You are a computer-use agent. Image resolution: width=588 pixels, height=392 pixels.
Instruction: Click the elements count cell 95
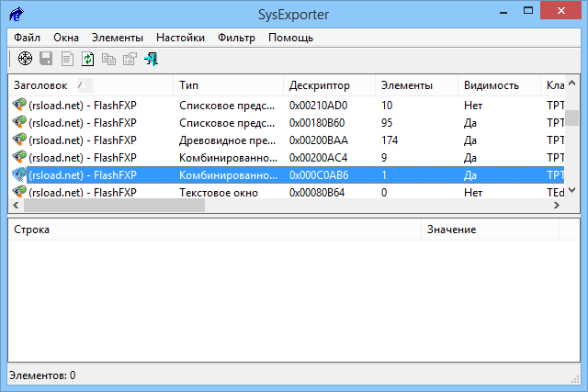(387, 122)
